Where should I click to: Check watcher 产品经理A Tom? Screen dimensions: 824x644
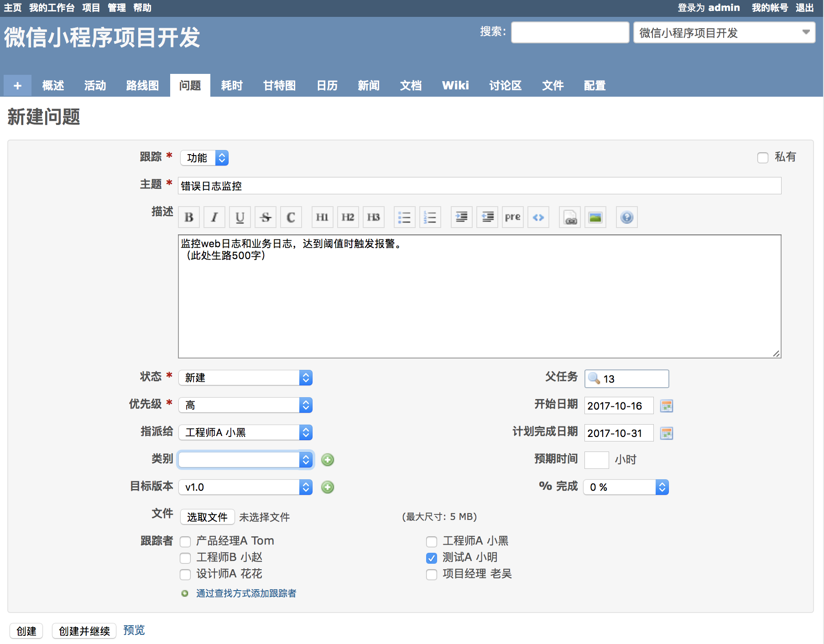(x=185, y=541)
